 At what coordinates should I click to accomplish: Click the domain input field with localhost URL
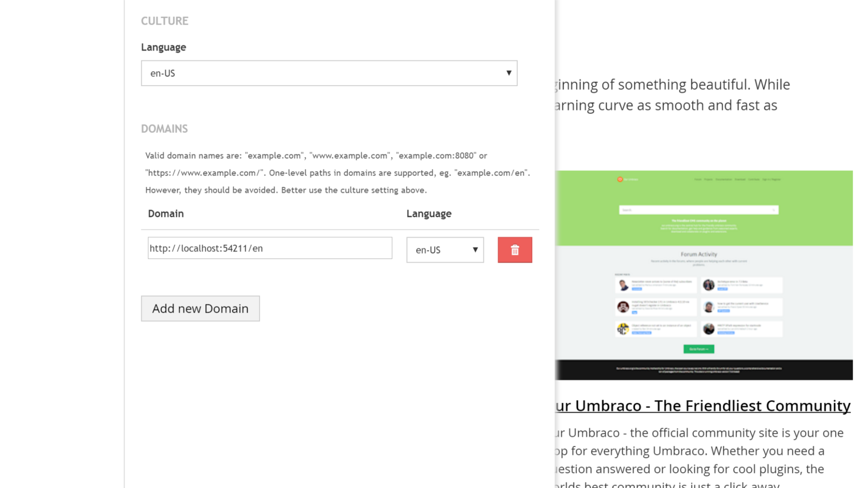[270, 248]
